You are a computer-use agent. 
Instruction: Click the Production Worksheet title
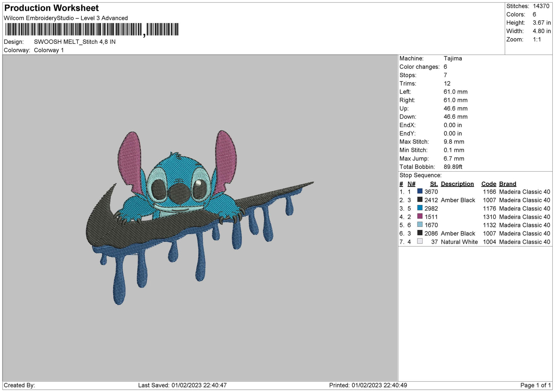tap(51, 8)
